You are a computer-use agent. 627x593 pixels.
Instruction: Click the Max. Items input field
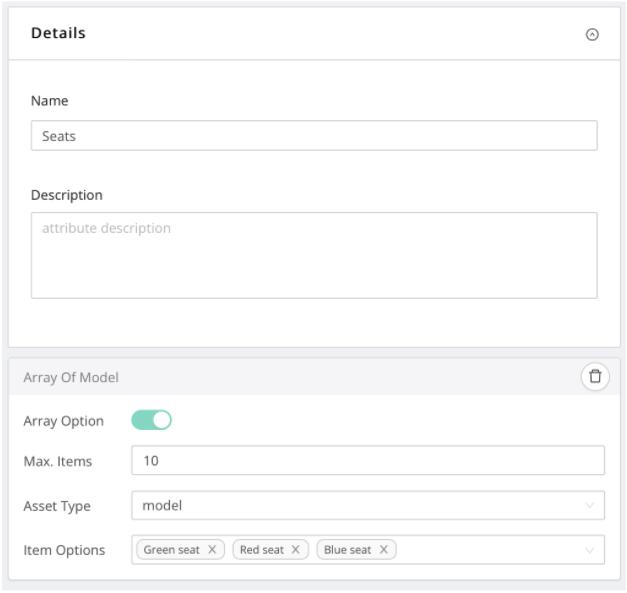click(x=367, y=460)
